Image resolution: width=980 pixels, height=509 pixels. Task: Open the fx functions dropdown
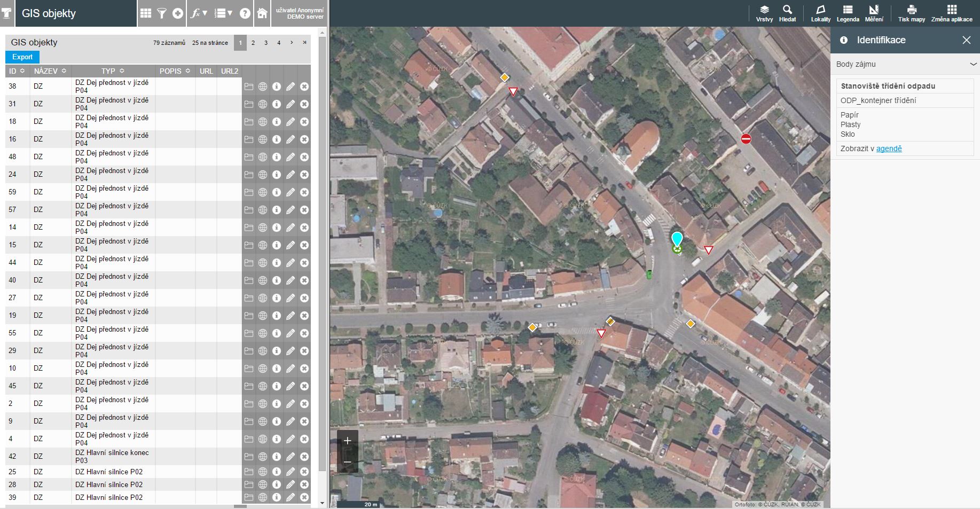pos(199,13)
